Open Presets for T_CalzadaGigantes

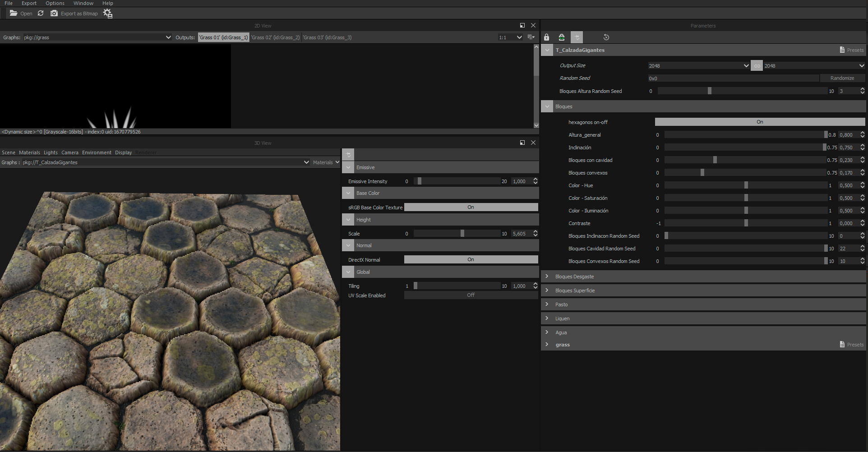[851, 50]
